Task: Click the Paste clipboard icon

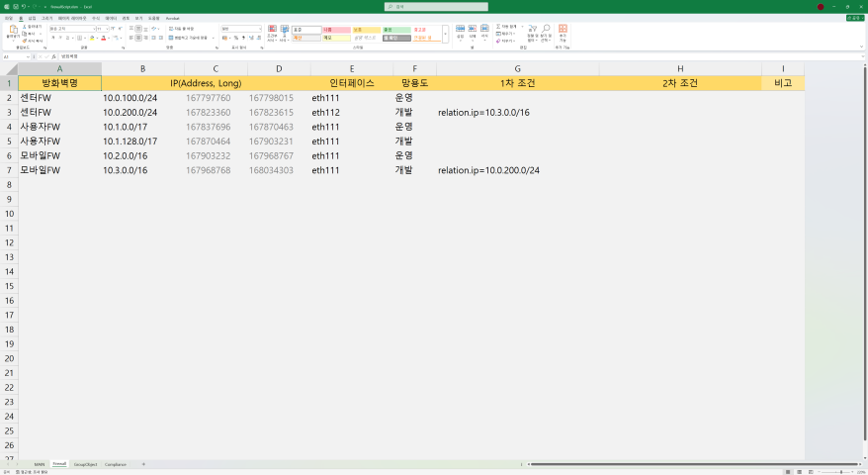Action: 13,29
